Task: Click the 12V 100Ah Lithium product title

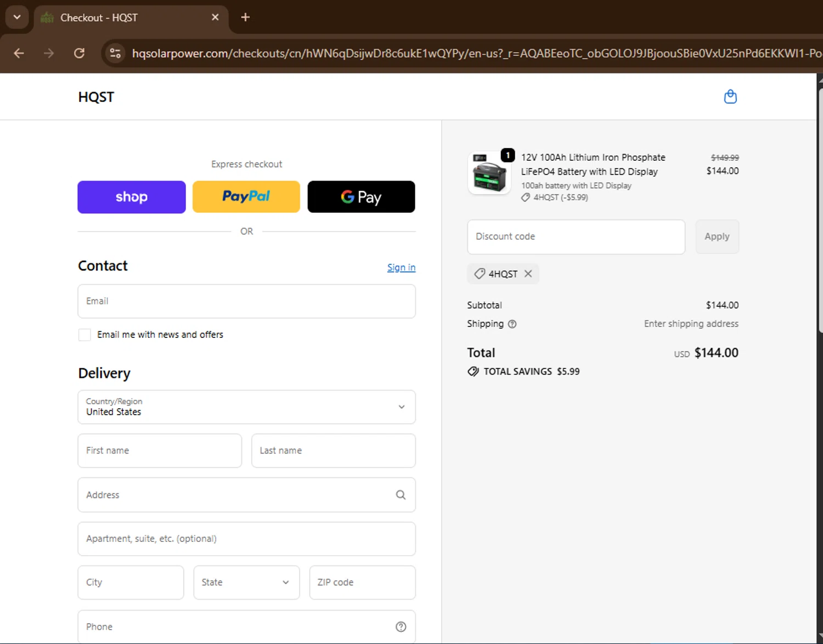Action: point(593,165)
